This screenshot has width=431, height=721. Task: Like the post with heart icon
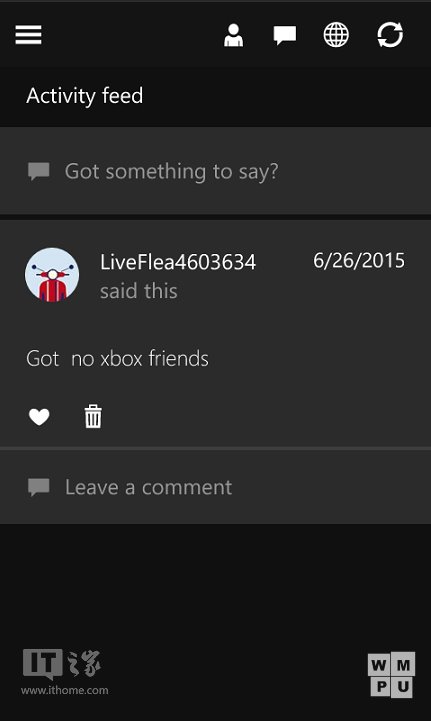point(39,417)
